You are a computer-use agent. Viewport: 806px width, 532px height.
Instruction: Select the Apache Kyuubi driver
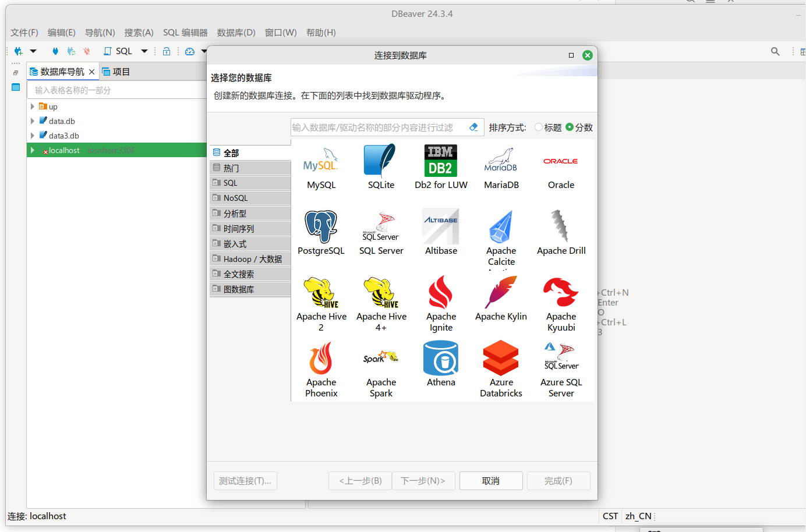(x=561, y=304)
